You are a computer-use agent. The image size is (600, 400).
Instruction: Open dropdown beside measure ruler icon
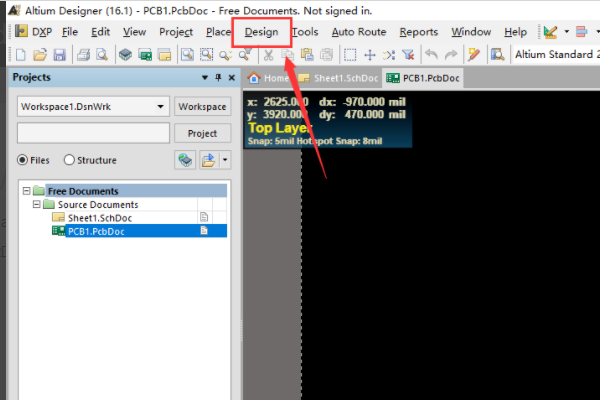[566, 32]
